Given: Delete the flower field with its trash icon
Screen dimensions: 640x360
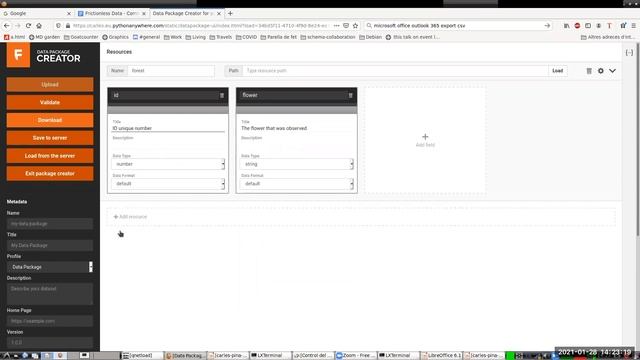Looking at the screenshot, I should 351,96.
